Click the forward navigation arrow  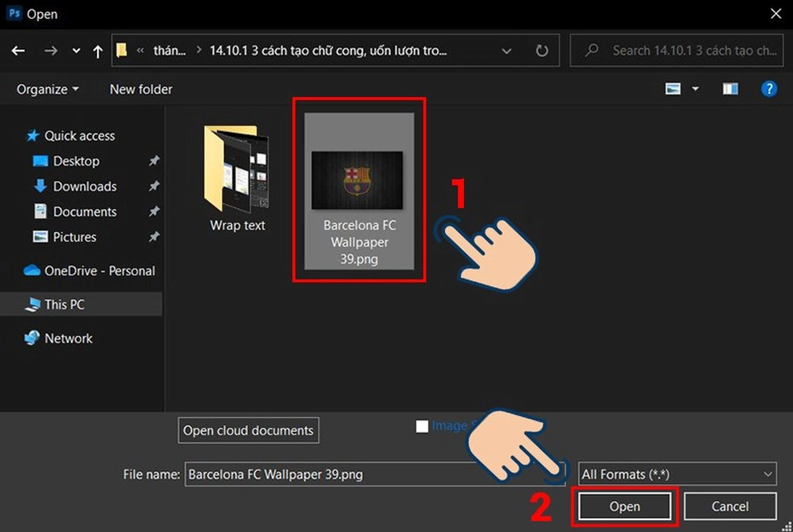point(51,51)
